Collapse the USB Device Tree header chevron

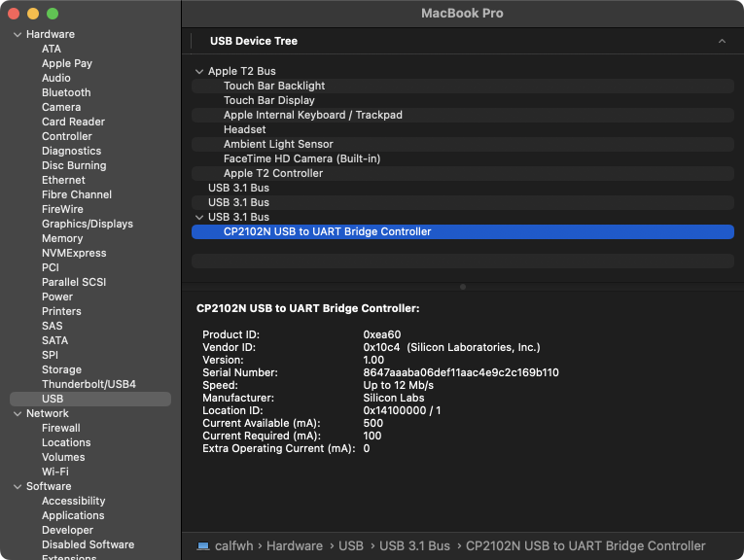tap(722, 42)
